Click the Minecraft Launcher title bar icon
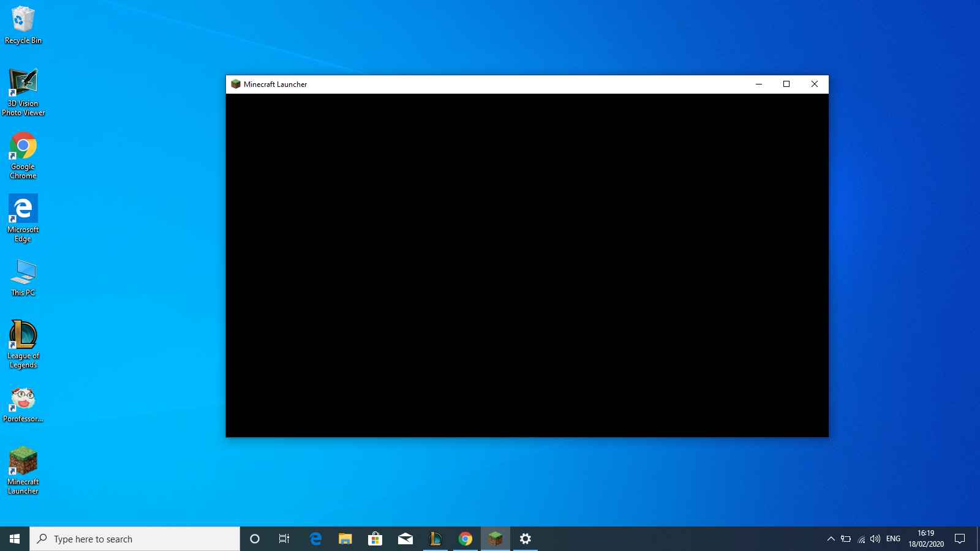Image resolution: width=980 pixels, height=551 pixels. point(236,84)
